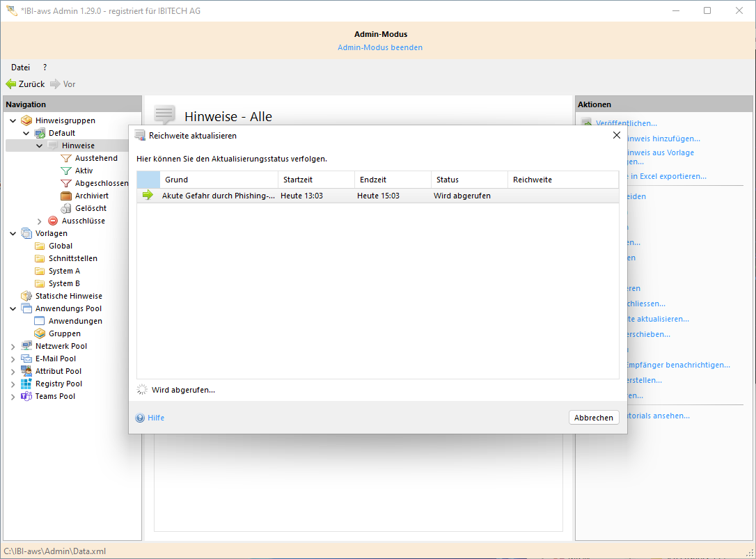
Task: Open the Datei menu
Action: 20,68
